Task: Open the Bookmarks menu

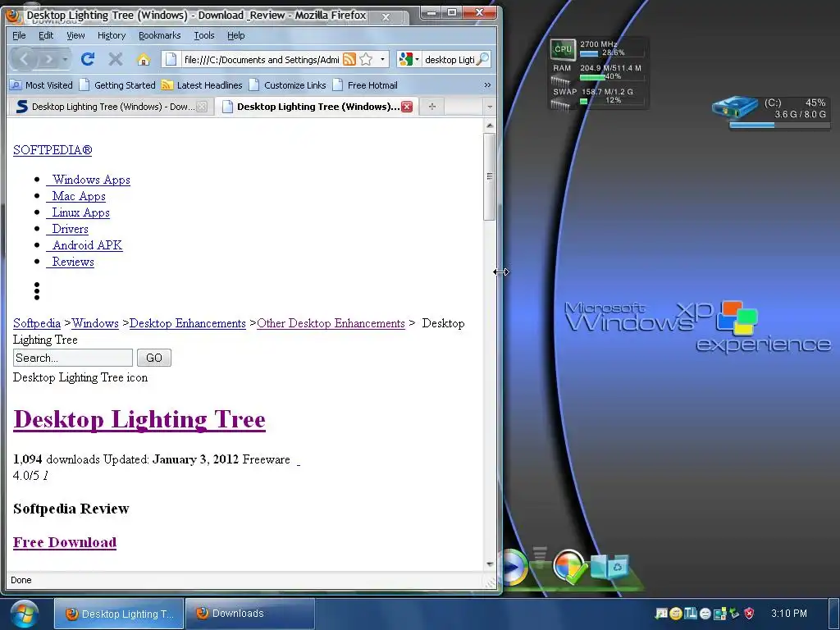Action: (x=160, y=35)
